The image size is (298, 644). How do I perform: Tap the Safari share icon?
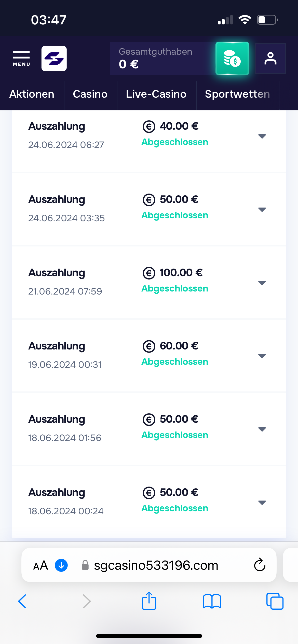click(149, 601)
